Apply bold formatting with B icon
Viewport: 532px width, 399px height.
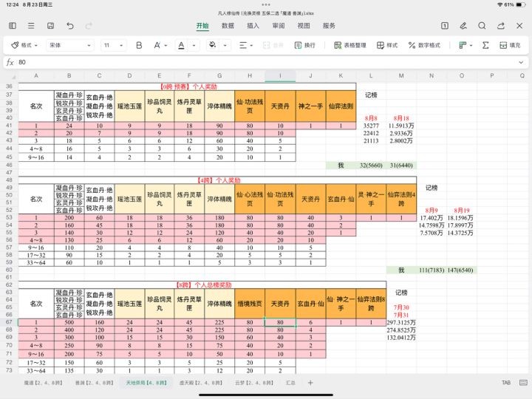[139, 45]
